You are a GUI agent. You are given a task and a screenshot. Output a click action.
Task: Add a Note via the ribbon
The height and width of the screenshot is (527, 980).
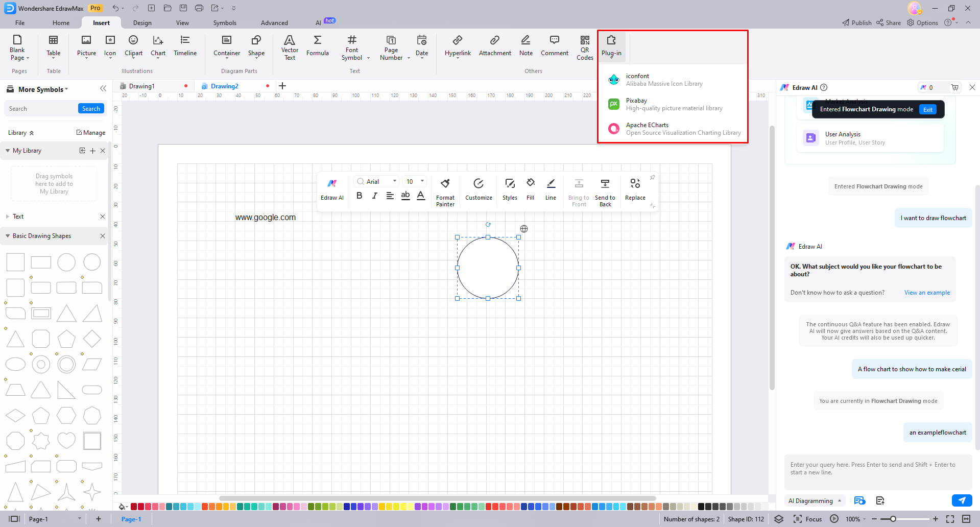525,46
